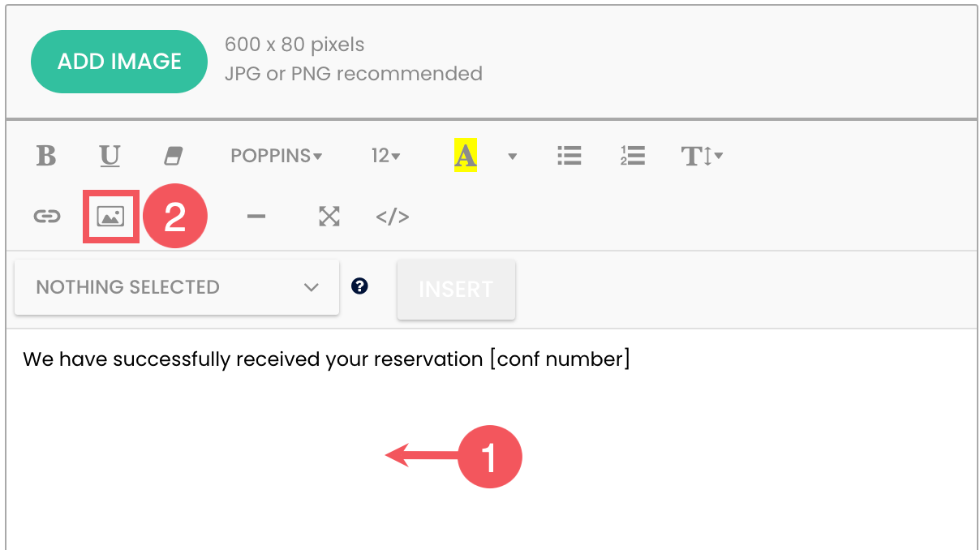Insert a numbered ordered list

(x=632, y=156)
